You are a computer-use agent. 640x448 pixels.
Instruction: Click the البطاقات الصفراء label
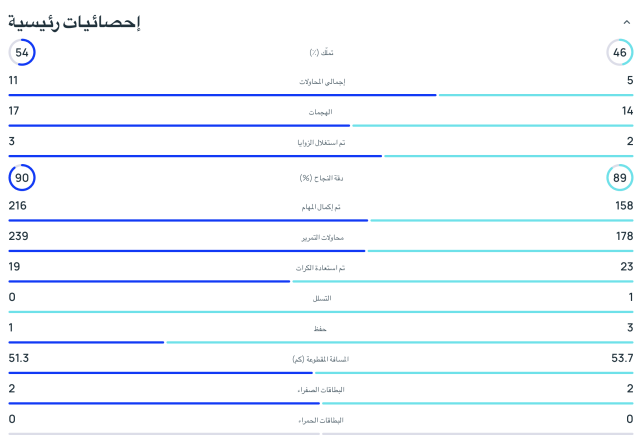(x=321, y=390)
